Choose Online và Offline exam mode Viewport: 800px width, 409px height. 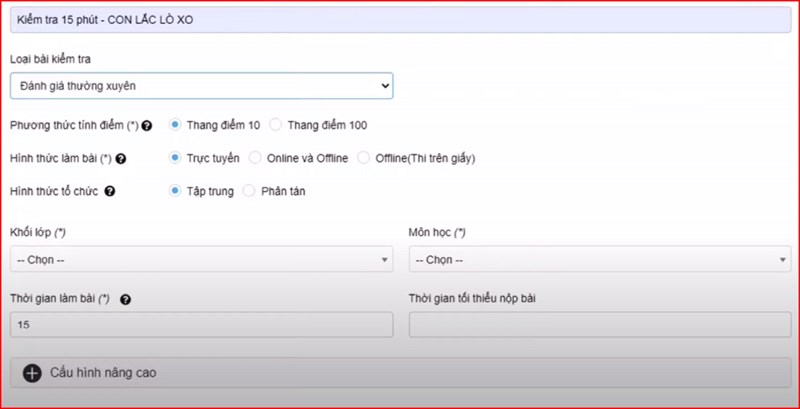[255, 158]
